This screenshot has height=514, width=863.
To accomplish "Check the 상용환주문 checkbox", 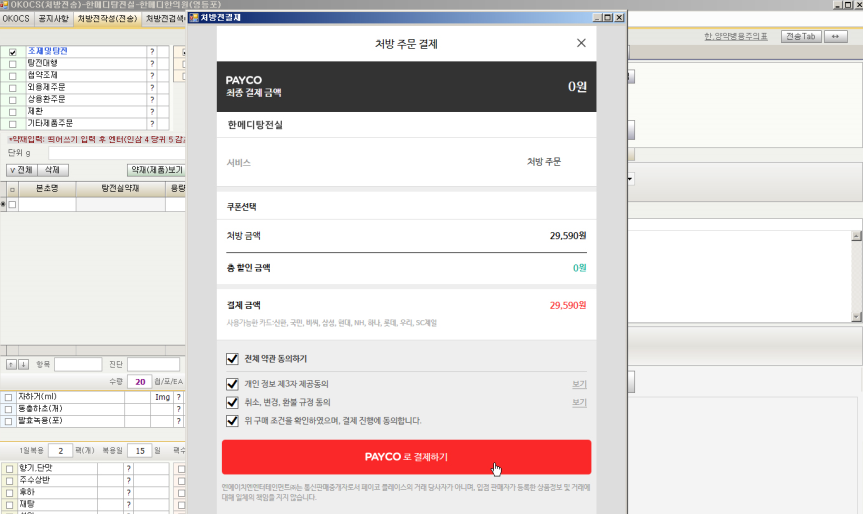I will (13, 100).
